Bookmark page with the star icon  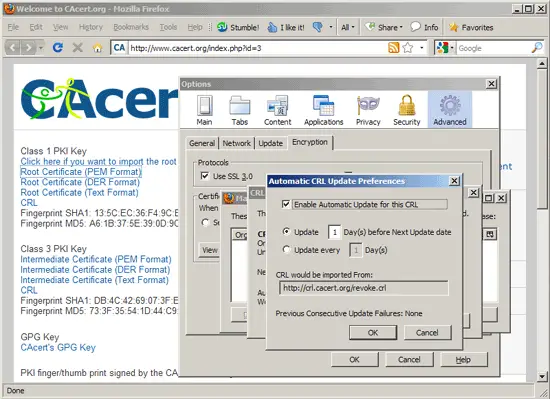tap(408, 47)
